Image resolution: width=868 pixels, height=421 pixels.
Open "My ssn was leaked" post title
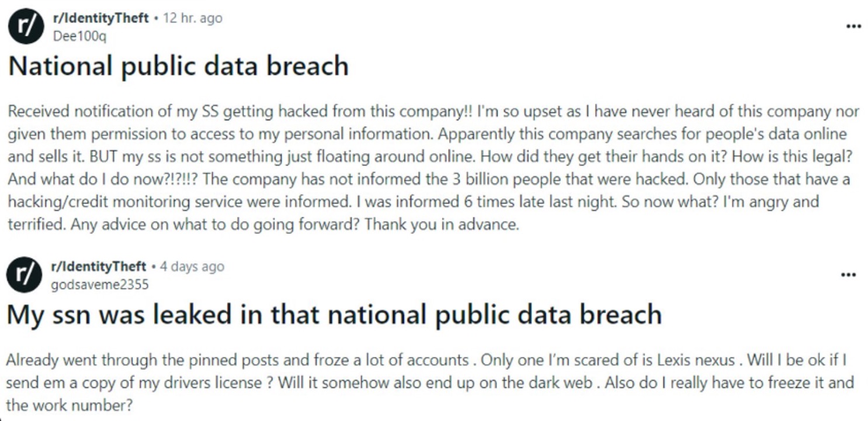point(334,315)
